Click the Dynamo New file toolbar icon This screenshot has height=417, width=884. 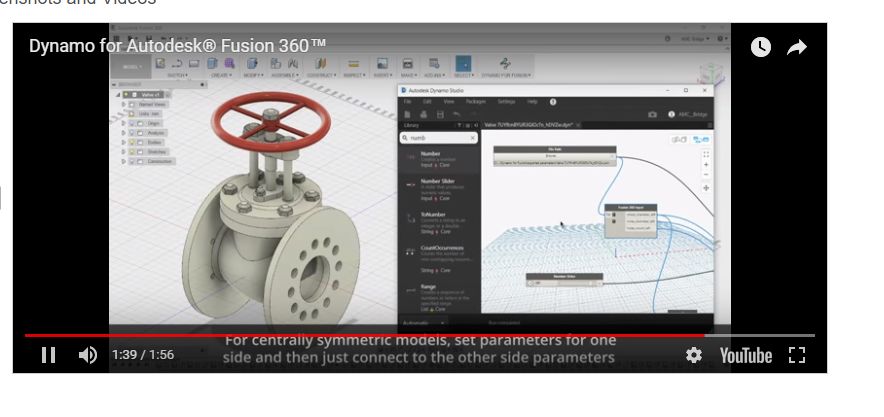(x=408, y=114)
